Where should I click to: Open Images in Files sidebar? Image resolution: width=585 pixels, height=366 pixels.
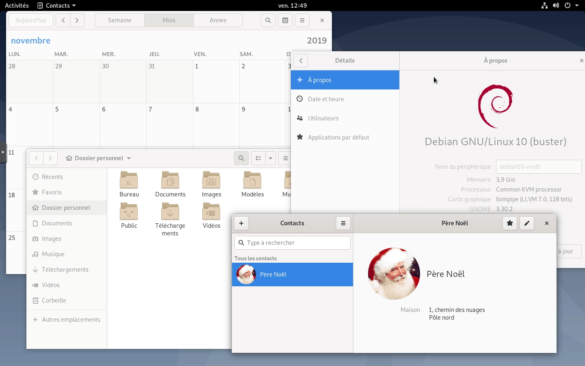tap(67, 239)
